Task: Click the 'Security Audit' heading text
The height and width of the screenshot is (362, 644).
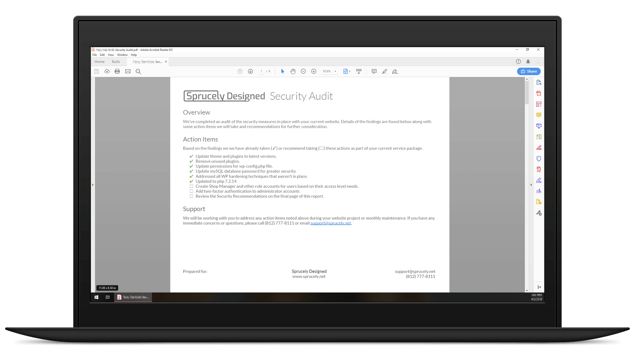Action: pos(301,96)
